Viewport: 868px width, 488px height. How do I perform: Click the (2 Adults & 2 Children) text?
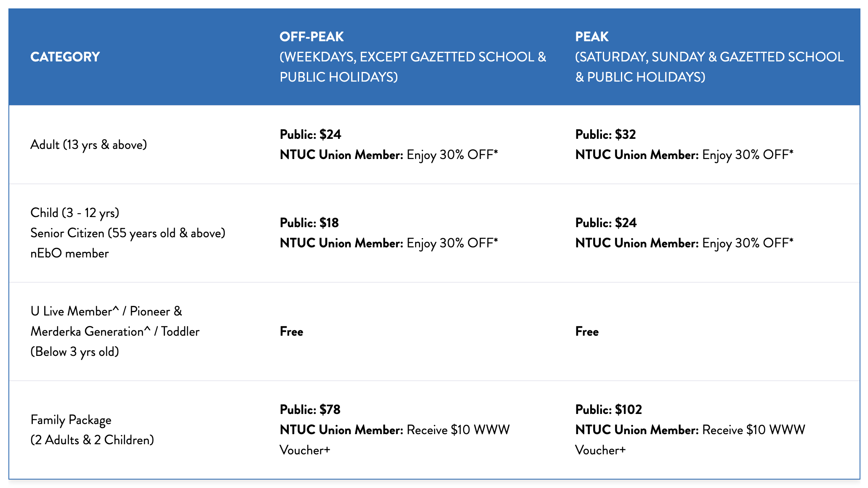pos(92,440)
